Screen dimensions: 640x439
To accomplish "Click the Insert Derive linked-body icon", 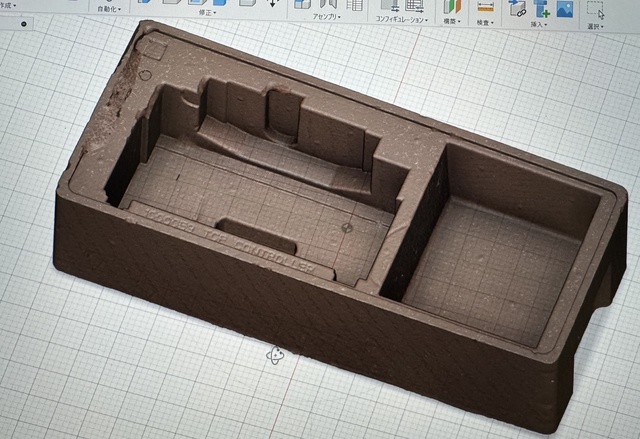I will tap(518, 8).
